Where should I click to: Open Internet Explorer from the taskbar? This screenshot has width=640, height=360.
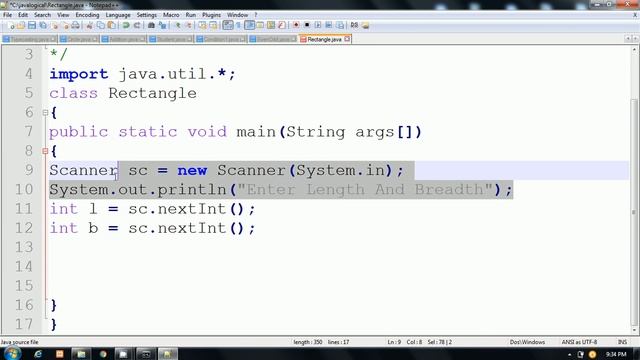38,354
